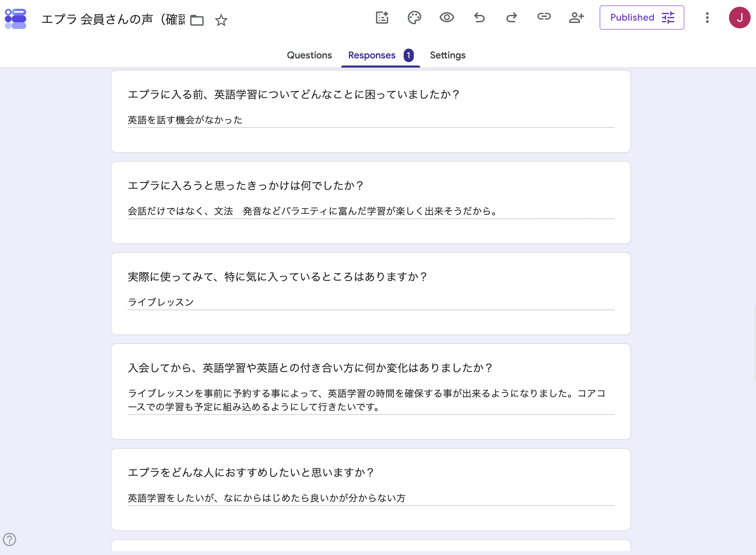Viewport: 756px width, 555px height.
Task: Click the answer ライブレッスン
Action: (x=161, y=302)
